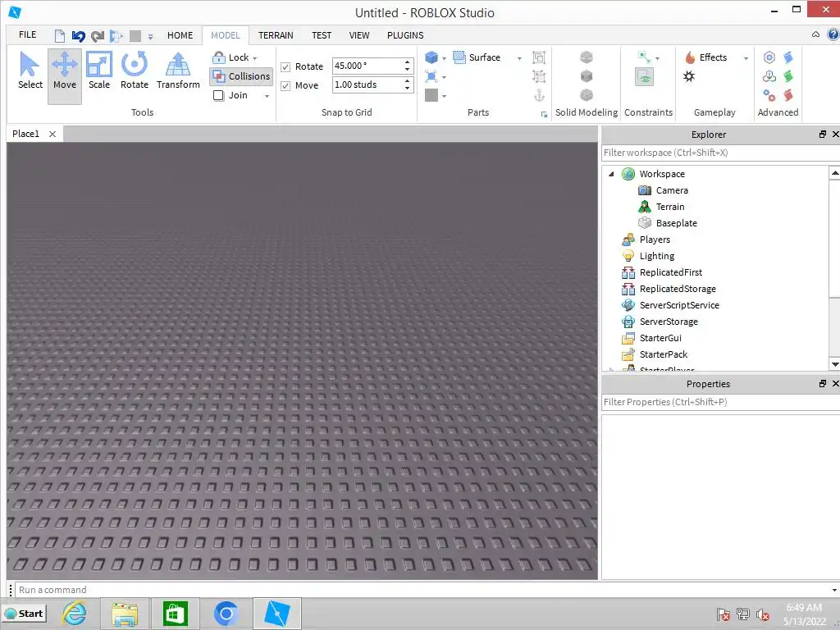Screen dimensions: 840x630
Task: Click the New file icon in quick access
Action: click(59, 36)
